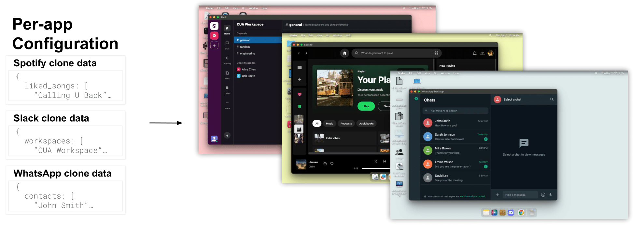The height and width of the screenshot is (225, 644).
Task: Click the WhatsApp emoji picker icon
Action: point(543,195)
